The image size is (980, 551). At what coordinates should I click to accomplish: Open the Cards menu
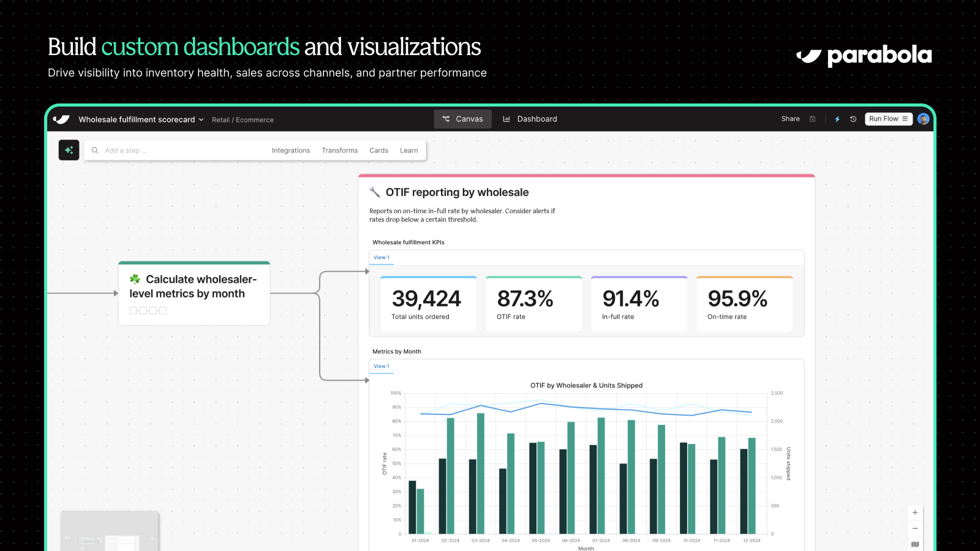coord(379,151)
